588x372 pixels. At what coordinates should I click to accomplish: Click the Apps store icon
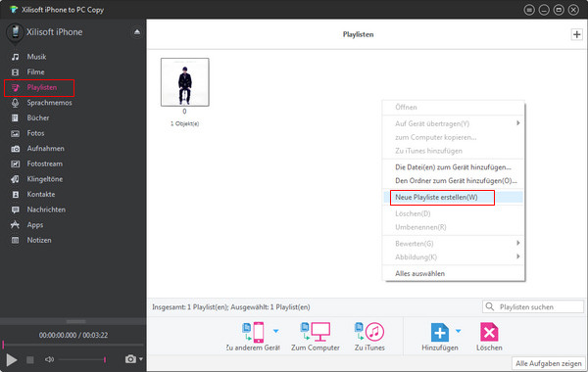(15, 225)
